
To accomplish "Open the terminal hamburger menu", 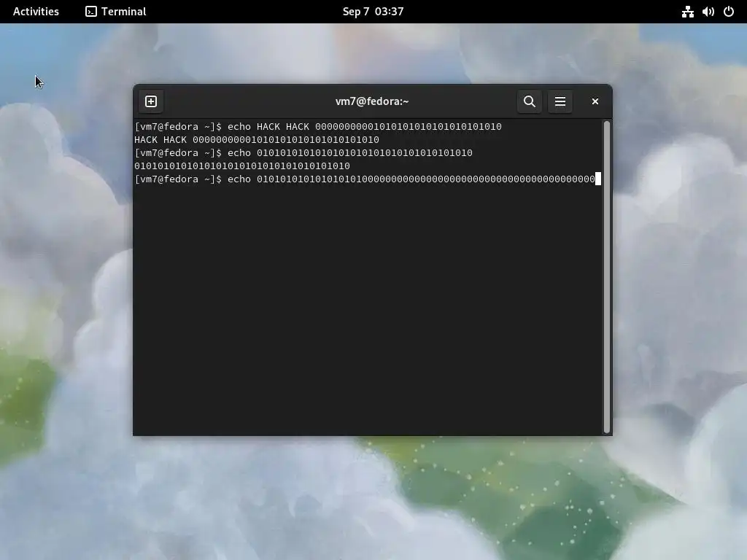I will [560, 101].
